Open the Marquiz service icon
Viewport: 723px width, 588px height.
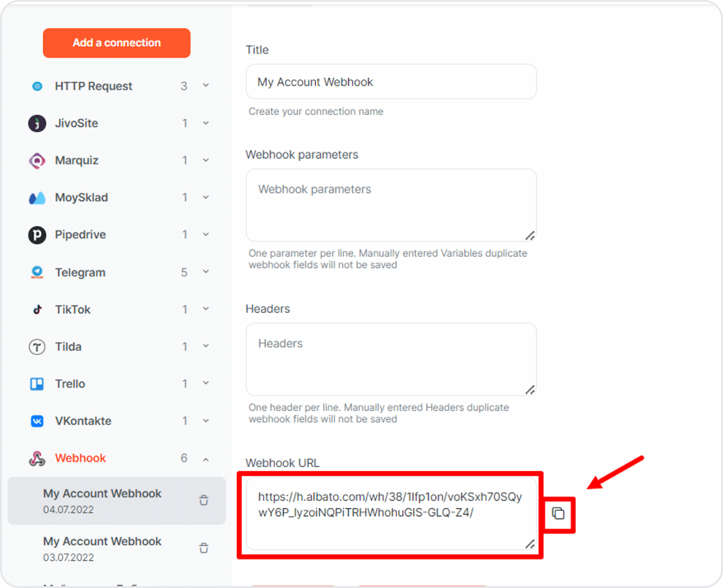(37, 161)
